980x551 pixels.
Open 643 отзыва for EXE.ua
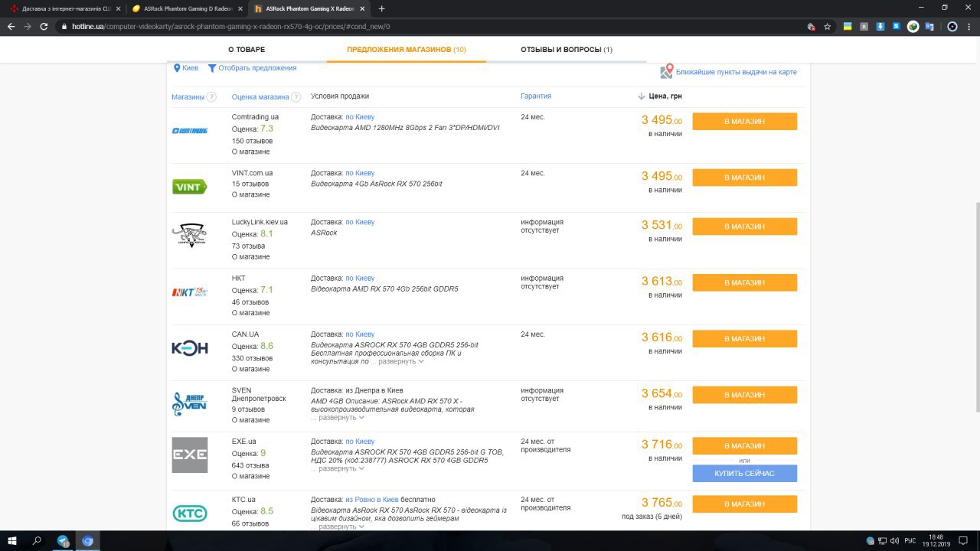click(x=250, y=465)
